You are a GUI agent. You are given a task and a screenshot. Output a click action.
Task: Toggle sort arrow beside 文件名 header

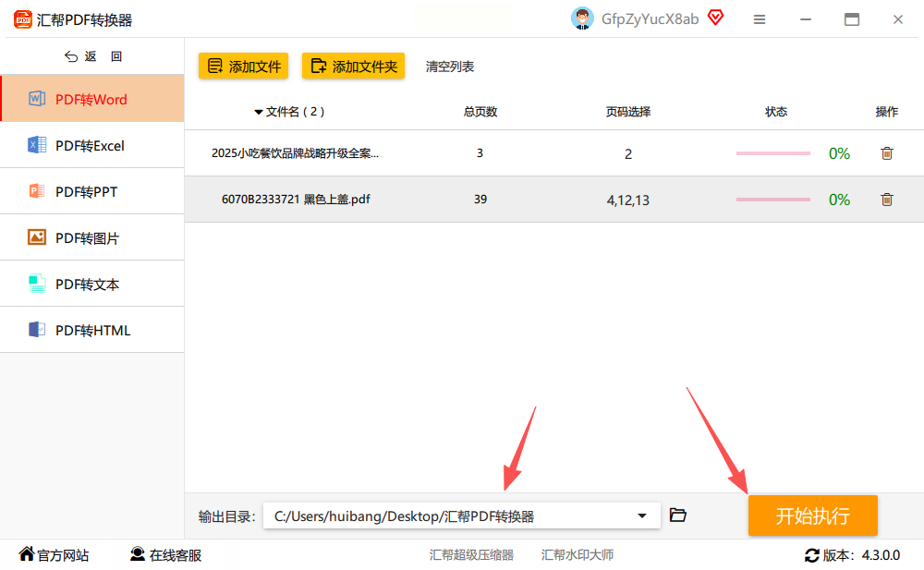tap(258, 112)
